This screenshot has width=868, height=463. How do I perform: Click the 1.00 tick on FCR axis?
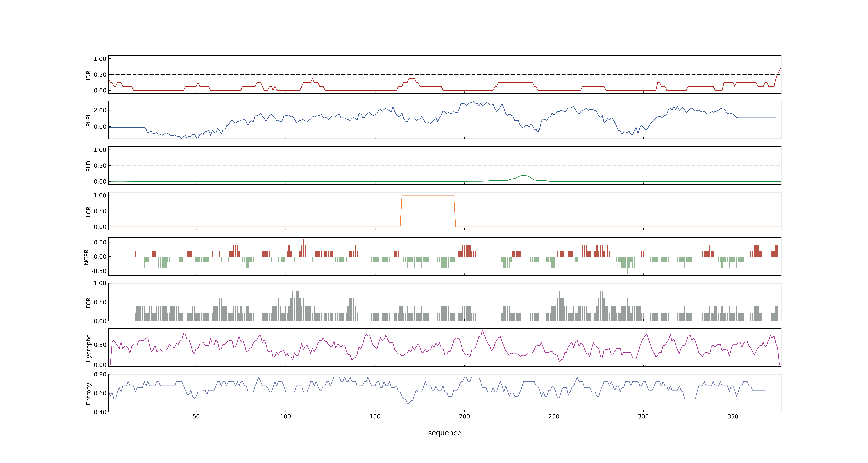pyautogui.click(x=100, y=283)
